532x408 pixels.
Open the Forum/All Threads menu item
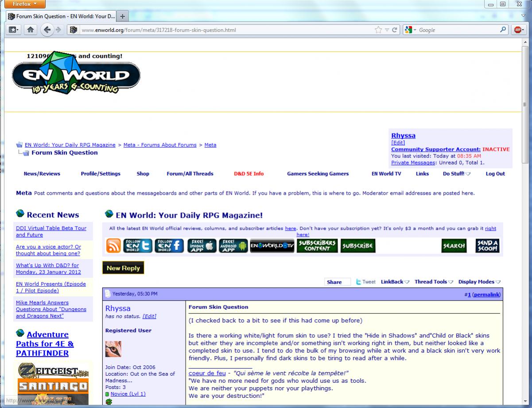(x=190, y=174)
